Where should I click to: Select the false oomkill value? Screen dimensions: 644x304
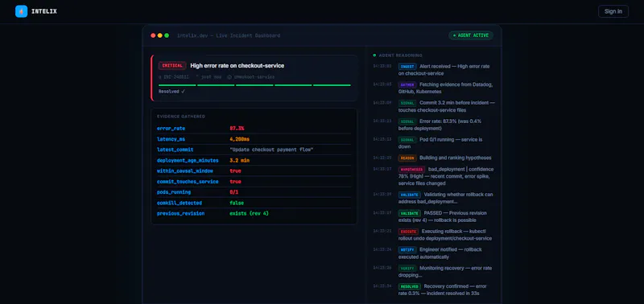237,203
